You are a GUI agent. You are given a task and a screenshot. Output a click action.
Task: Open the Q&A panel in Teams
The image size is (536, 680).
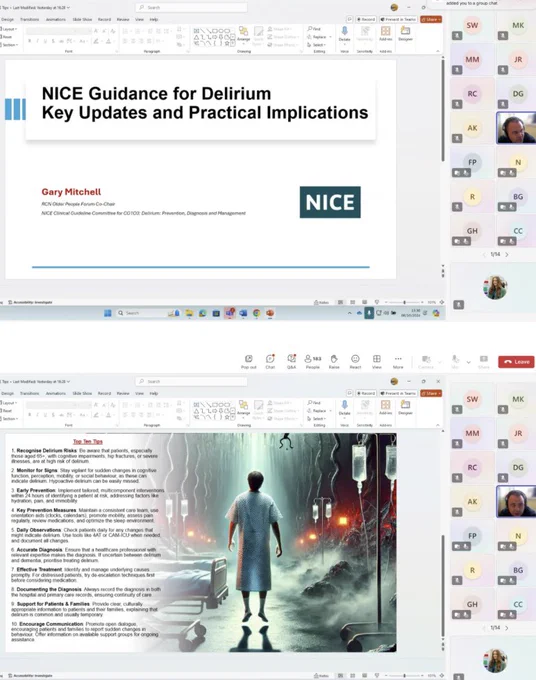click(291, 361)
